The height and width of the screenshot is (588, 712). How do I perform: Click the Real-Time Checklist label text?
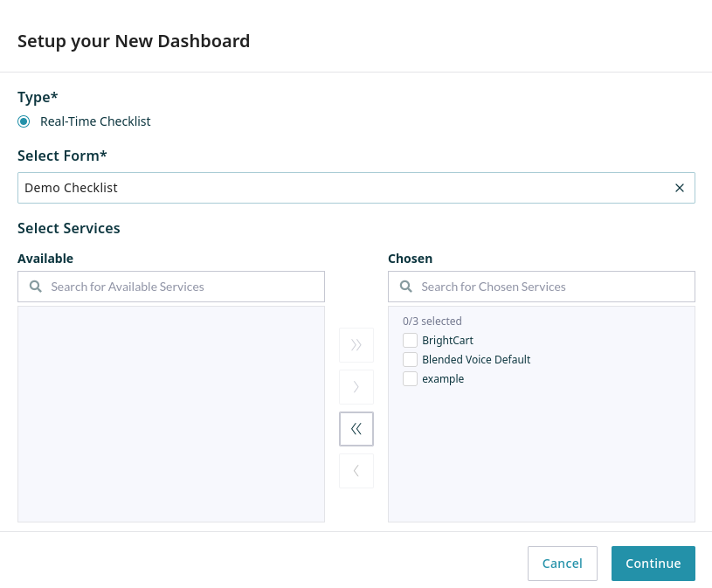pyautogui.click(x=95, y=121)
